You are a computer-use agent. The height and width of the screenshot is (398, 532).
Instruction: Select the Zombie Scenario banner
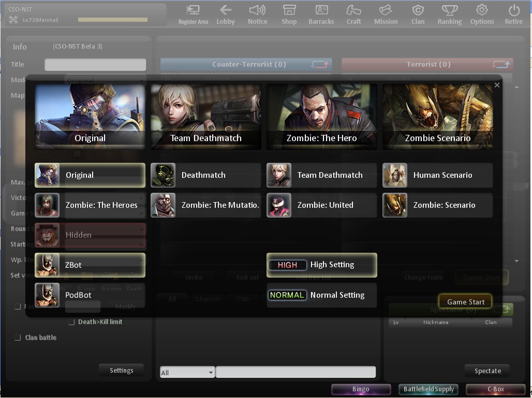click(x=438, y=117)
